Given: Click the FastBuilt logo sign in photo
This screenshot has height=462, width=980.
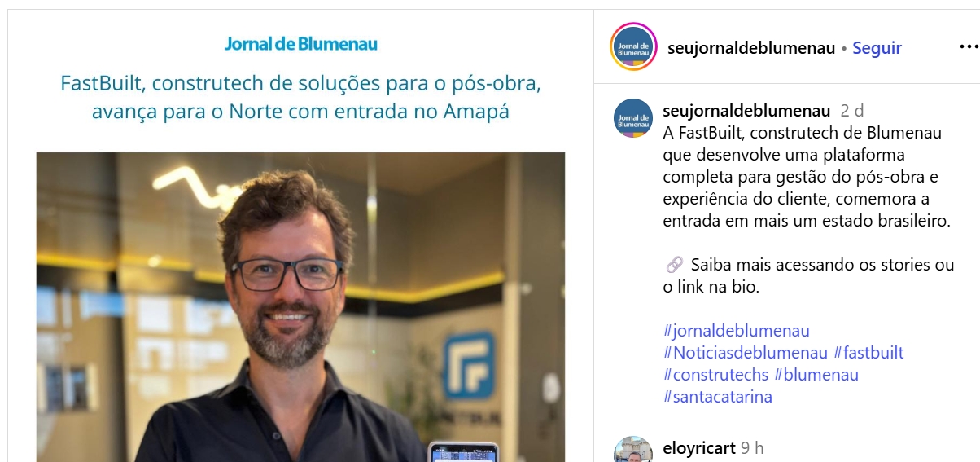Looking at the screenshot, I should tap(469, 366).
